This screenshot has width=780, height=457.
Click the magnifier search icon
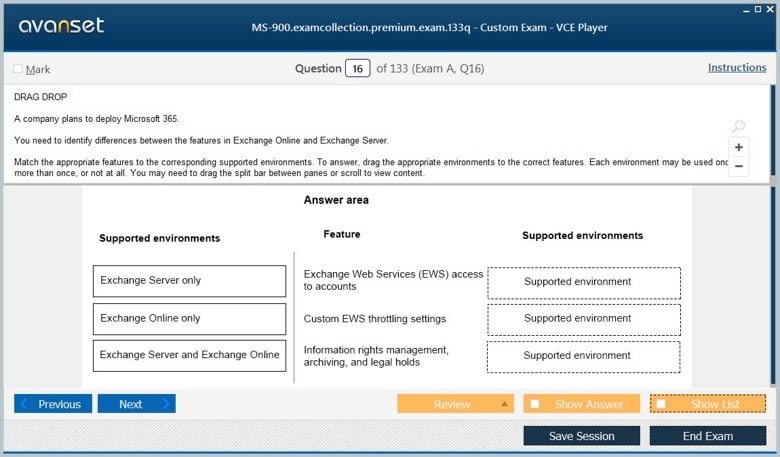click(x=739, y=126)
